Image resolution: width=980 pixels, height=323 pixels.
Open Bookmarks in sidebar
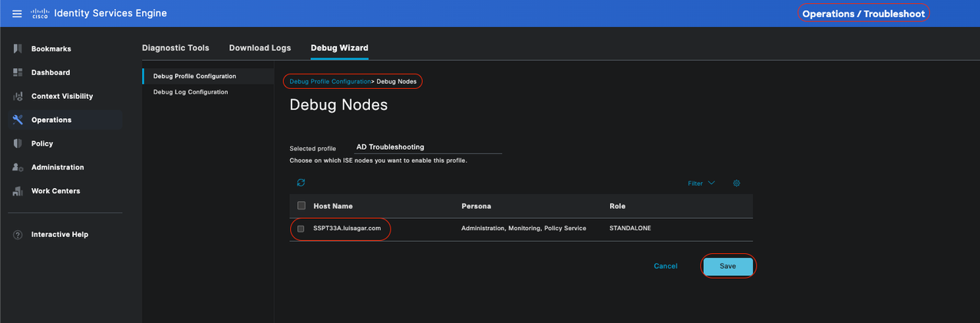pyautogui.click(x=51, y=48)
